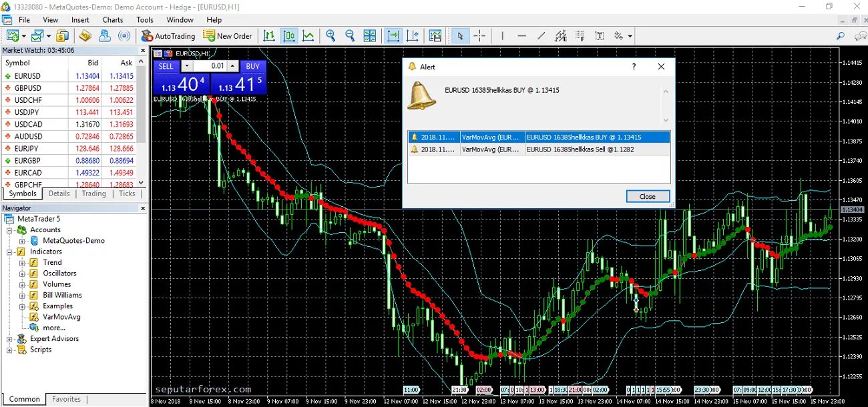Select the Vertical Line tool

(503, 36)
